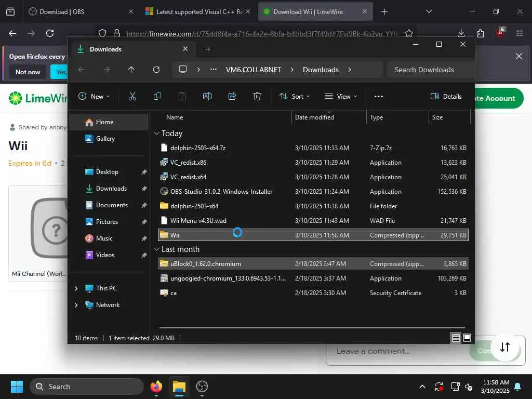Click Firefox icon in the taskbar
This screenshot has width=532, height=399.
coord(156,387)
